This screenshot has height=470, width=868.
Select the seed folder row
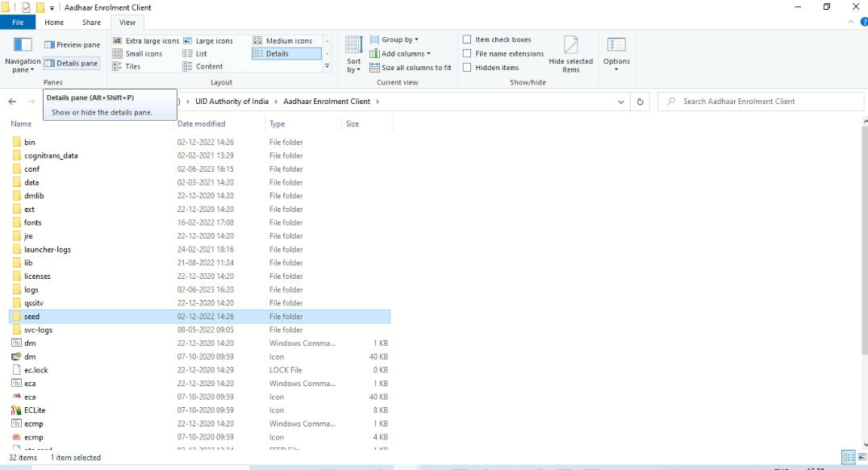[x=200, y=316]
